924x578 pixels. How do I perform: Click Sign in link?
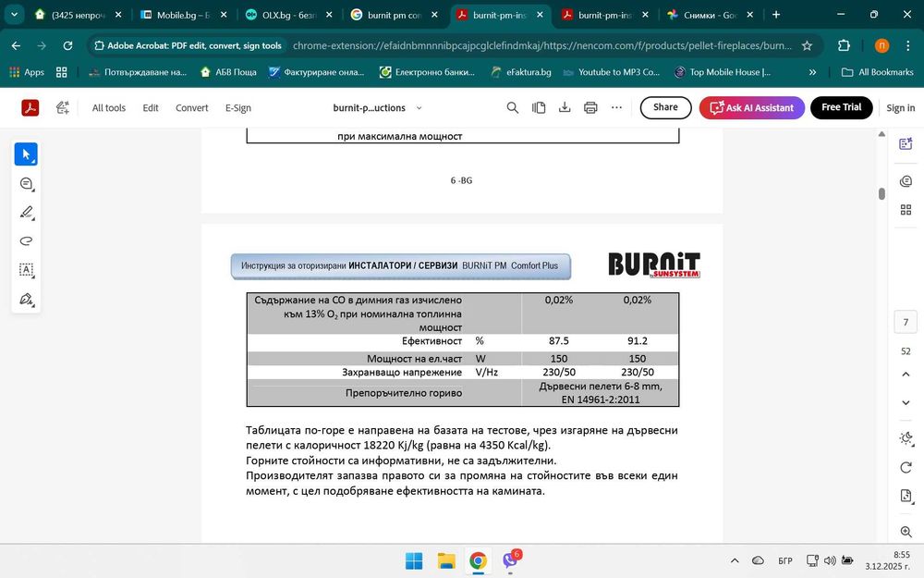(x=900, y=108)
